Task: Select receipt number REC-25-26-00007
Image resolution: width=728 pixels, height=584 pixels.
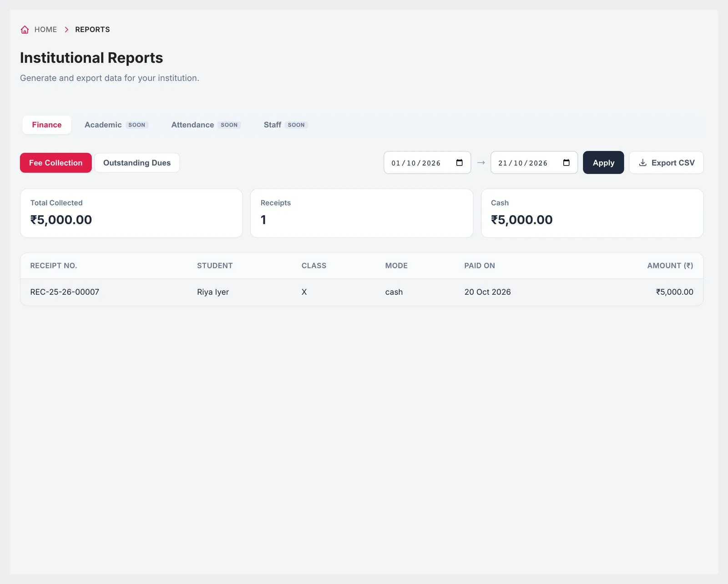Action: pyautogui.click(x=65, y=292)
